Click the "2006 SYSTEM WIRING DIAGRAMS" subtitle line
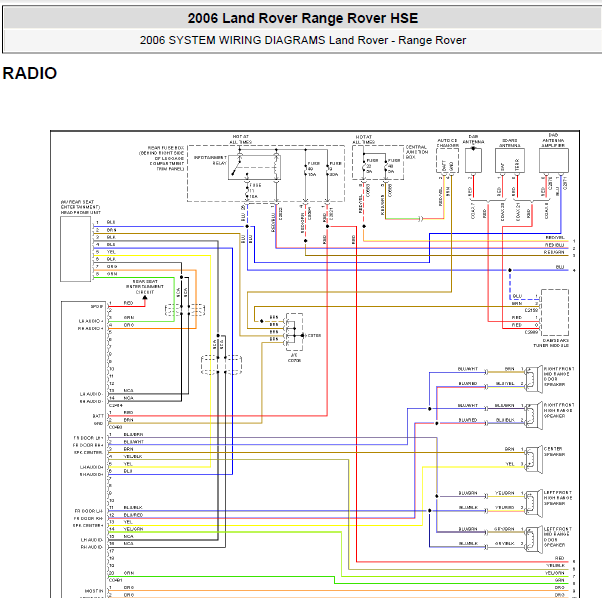The height and width of the screenshot is (598, 602). click(x=303, y=40)
